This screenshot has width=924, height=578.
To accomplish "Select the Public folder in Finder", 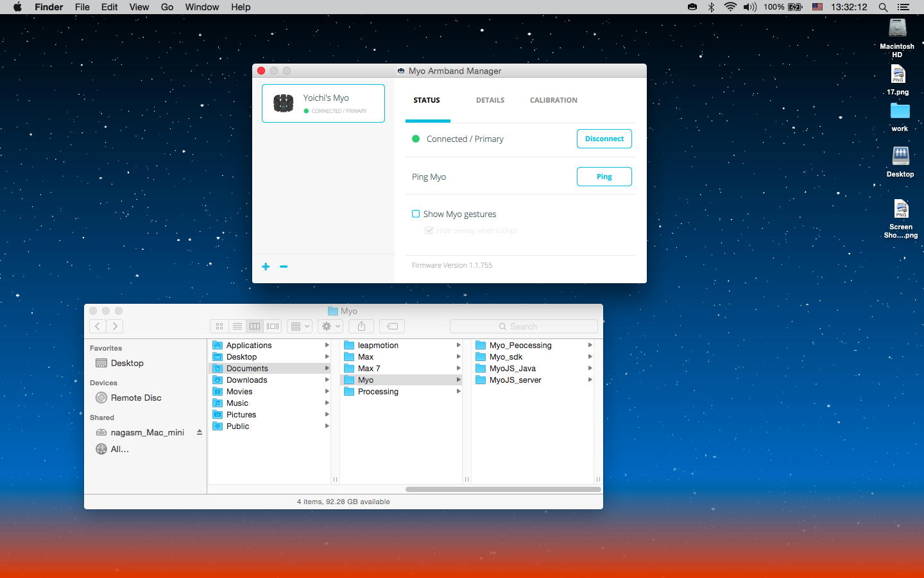I will 238,426.
